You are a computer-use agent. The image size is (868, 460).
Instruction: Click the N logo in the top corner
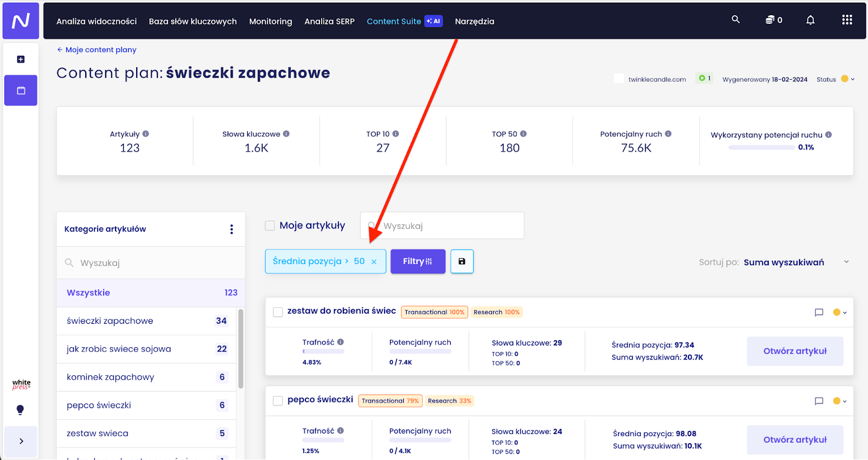pos(21,21)
